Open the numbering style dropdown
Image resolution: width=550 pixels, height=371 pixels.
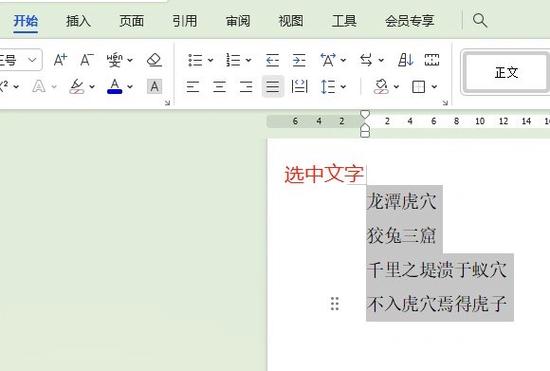tap(248, 60)
